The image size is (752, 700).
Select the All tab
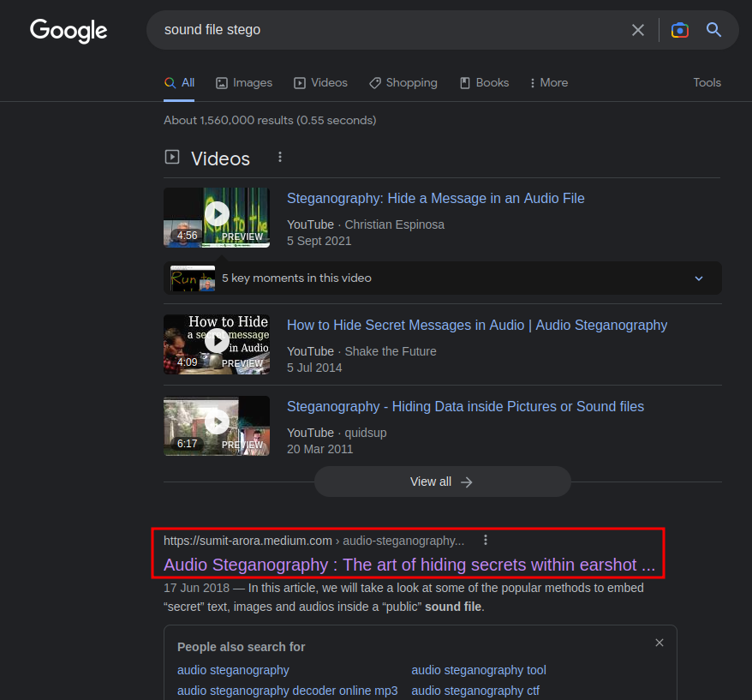pyautogui.click(x=179, y=83)
